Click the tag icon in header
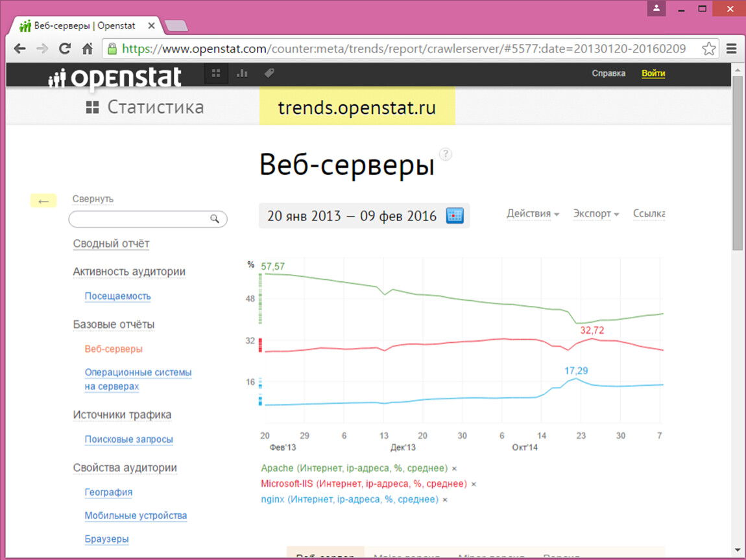This screenshot has width=746, height=560. pyautogui.click(x=269, y=73)
